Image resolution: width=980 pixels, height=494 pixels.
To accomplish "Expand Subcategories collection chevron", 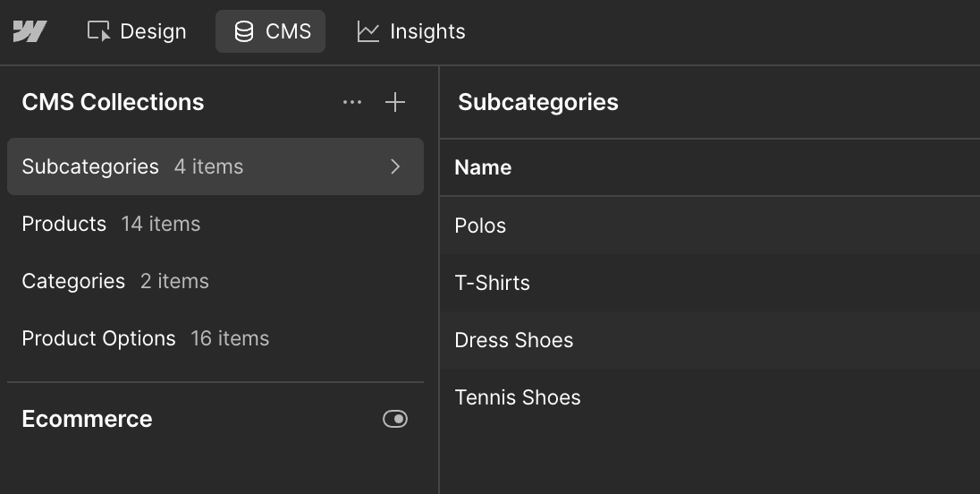I will (395, 166).
